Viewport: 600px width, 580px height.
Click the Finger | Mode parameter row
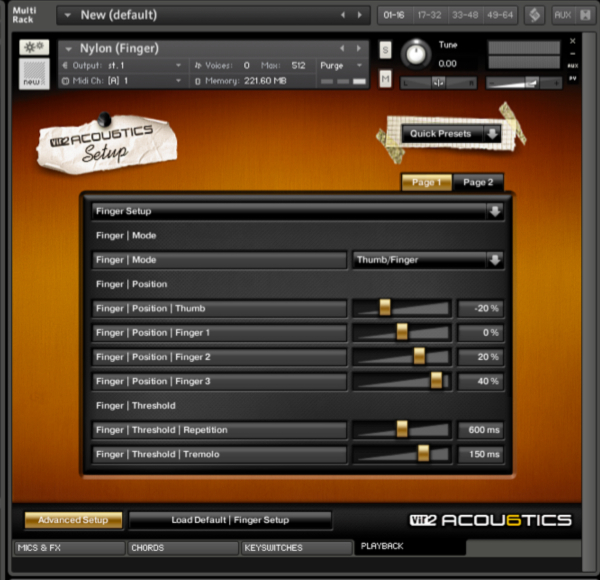pyautogui.click(x=219, y=260)
